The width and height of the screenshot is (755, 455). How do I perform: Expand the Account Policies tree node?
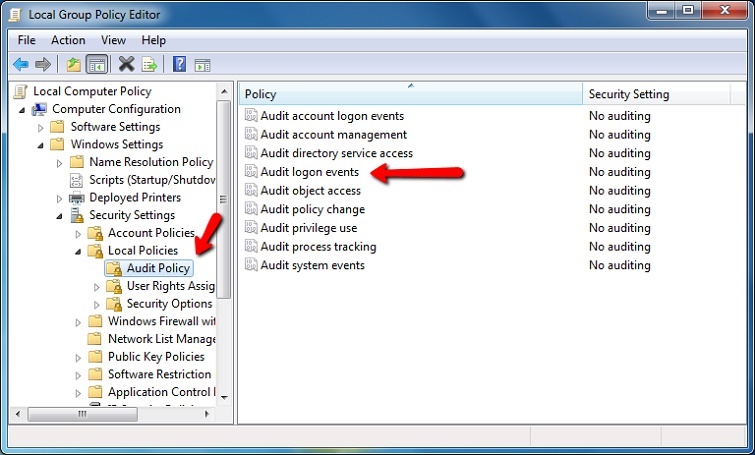(x=79, y=233)
